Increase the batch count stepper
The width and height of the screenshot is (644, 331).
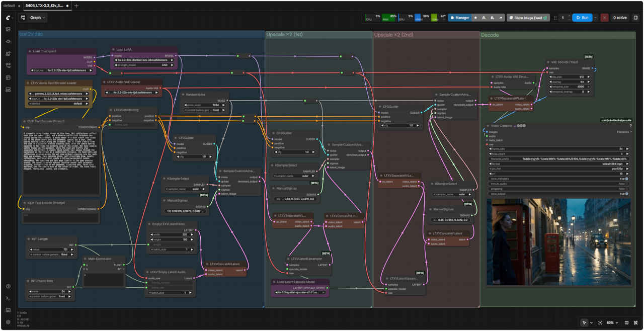569,16
